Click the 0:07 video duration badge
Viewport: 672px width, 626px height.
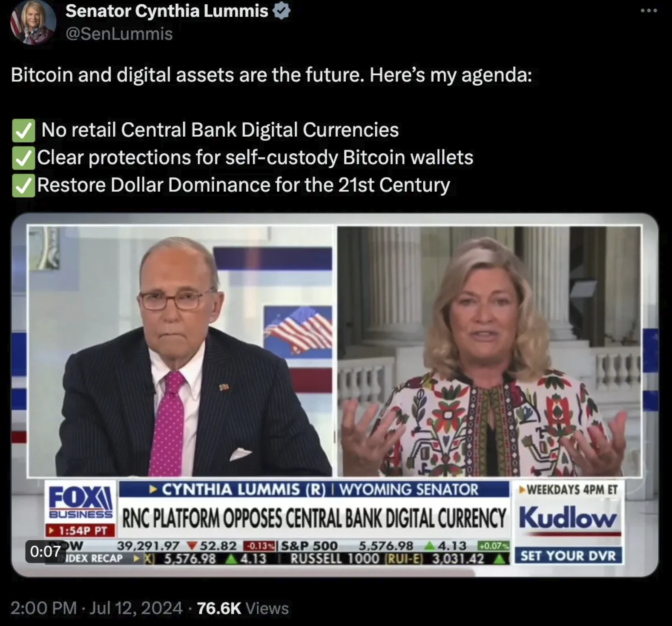click(x=45, y=551)
